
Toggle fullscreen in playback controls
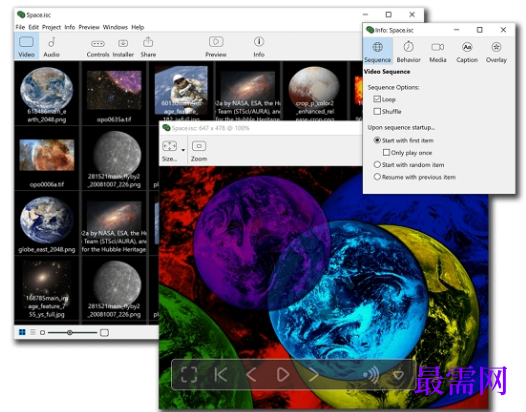point(189,374)
